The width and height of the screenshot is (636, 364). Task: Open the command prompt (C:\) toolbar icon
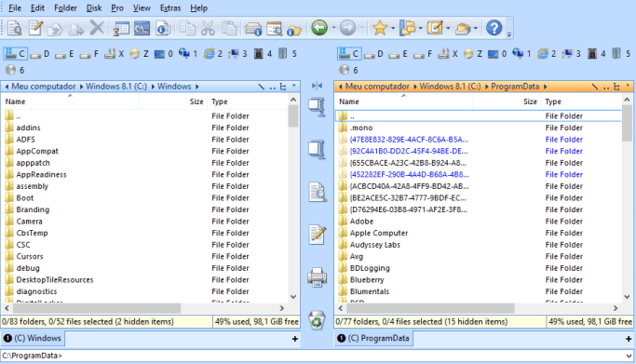pyautogui.click(x=142, y=28)
